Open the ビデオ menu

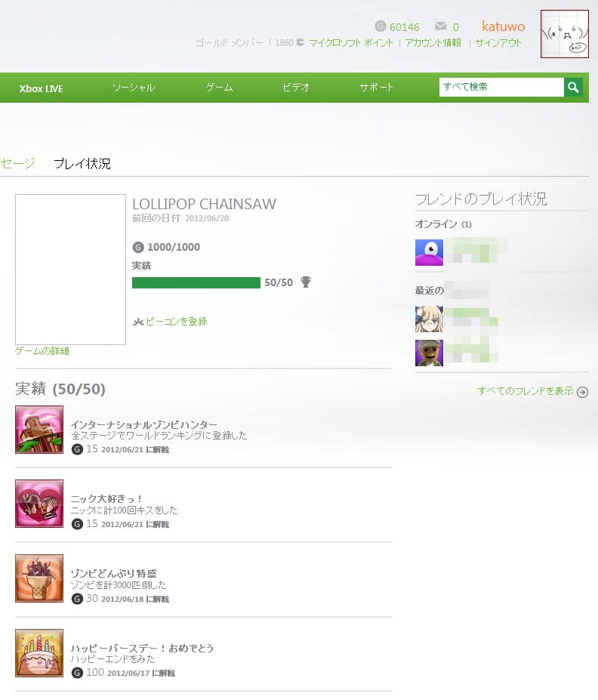[x=296, y=87]
